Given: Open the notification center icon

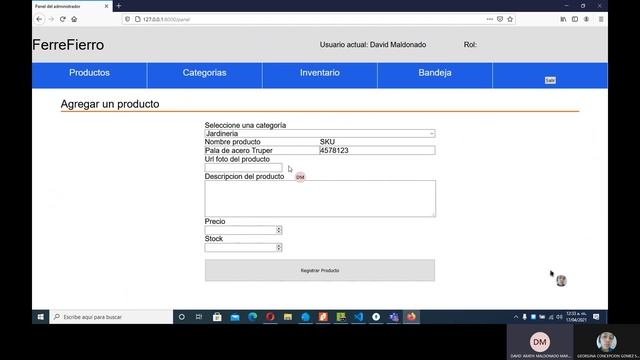Looking at the screenshot, I should pos(596,317).
